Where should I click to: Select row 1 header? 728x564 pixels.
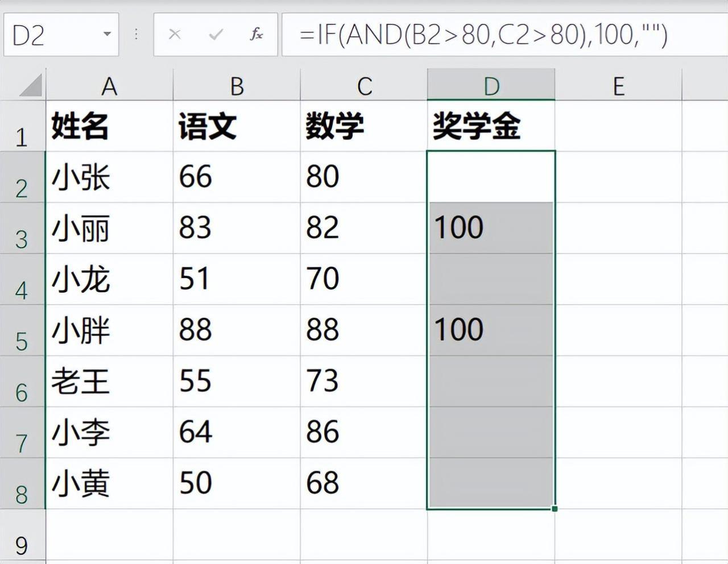tap(22, 126)
